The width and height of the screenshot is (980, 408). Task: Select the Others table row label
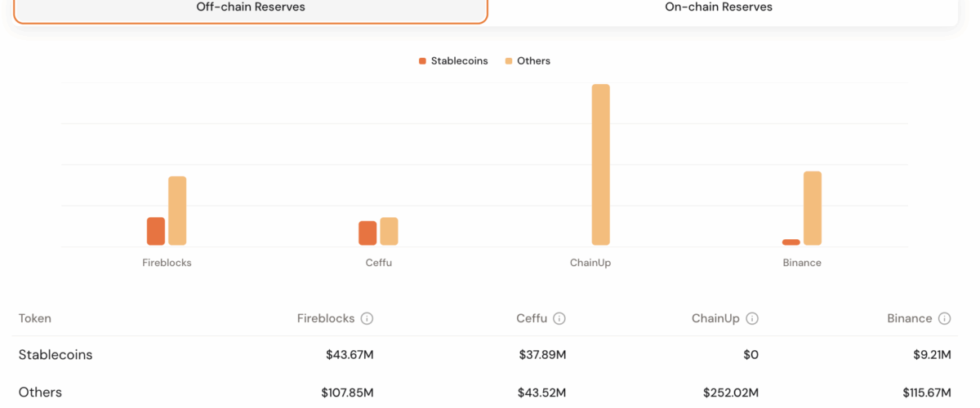(40, 392)
